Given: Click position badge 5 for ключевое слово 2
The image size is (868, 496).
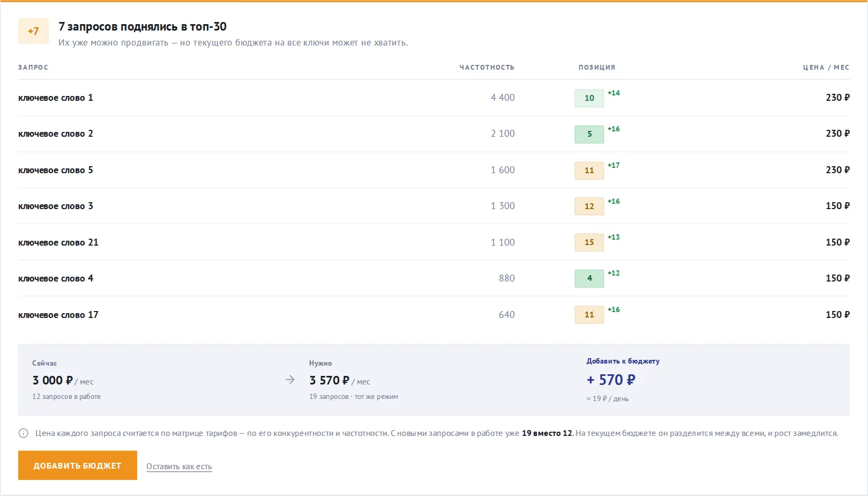Looking at the screenshot, I should point(589,134).
